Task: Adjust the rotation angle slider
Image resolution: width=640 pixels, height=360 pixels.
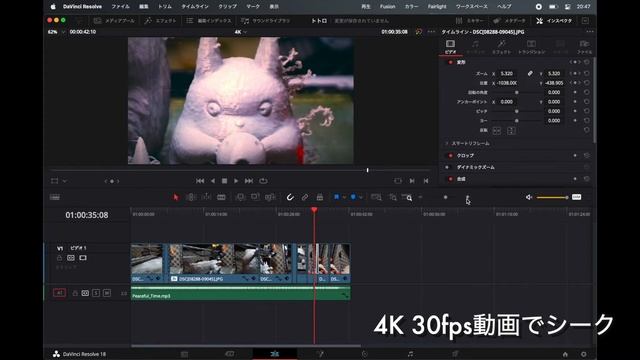Action: (x=516, y=93)
